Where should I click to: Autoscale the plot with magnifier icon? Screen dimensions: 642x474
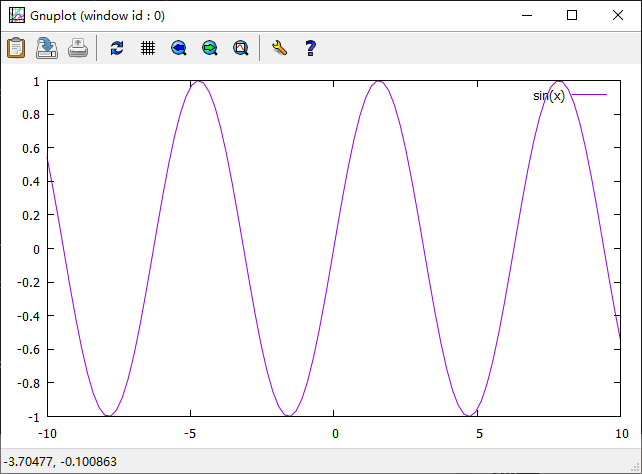(x=241, y=48)
